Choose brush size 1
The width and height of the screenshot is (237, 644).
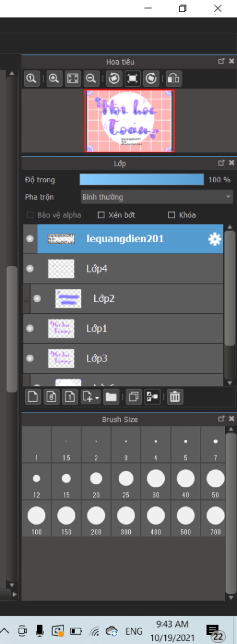pos(37,445)
